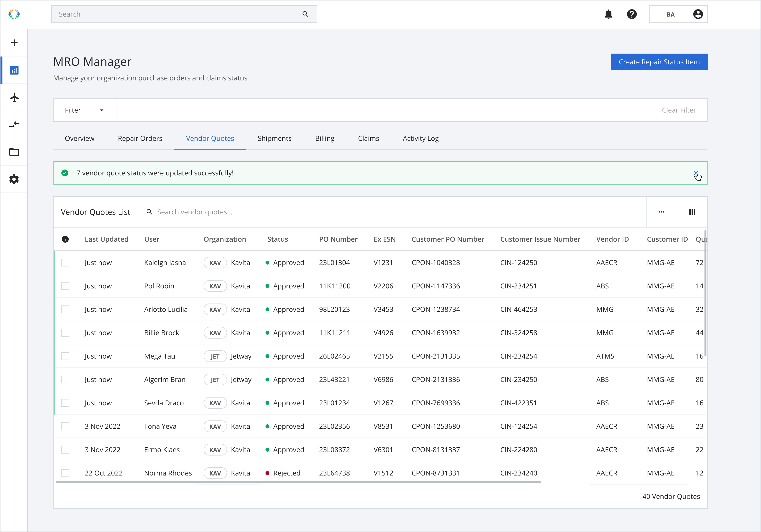This screenshot has width=761, height=532.
Task: Click the magnifier icon in top search bar
Action: point(305,14)
